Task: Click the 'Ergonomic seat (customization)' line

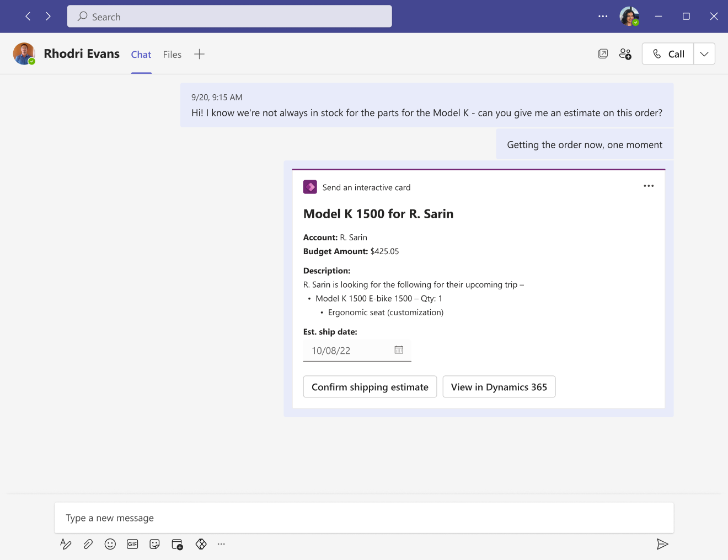Action: (386, 313)
